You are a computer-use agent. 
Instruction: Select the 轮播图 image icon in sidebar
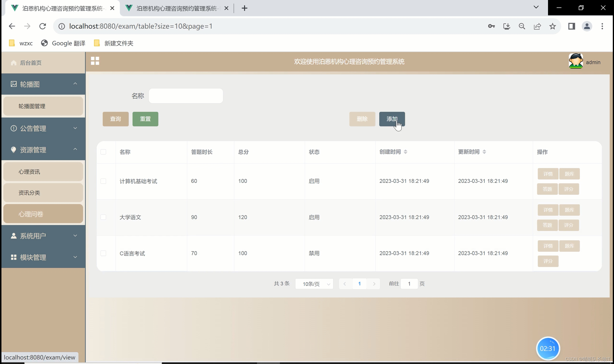(14, 84)
